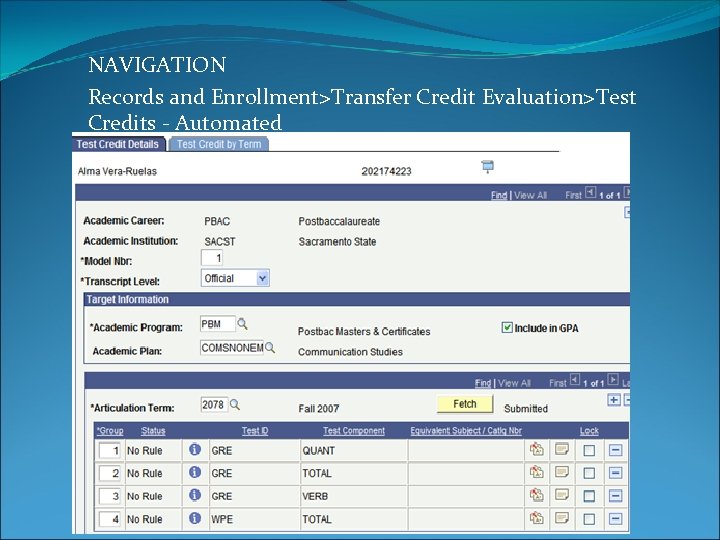
Task: Show previous record in top navigation bar
Action: [591, 192]
